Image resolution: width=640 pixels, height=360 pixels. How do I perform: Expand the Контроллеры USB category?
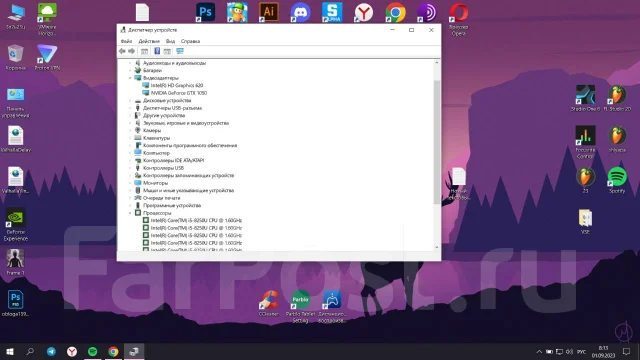(130, 168)
